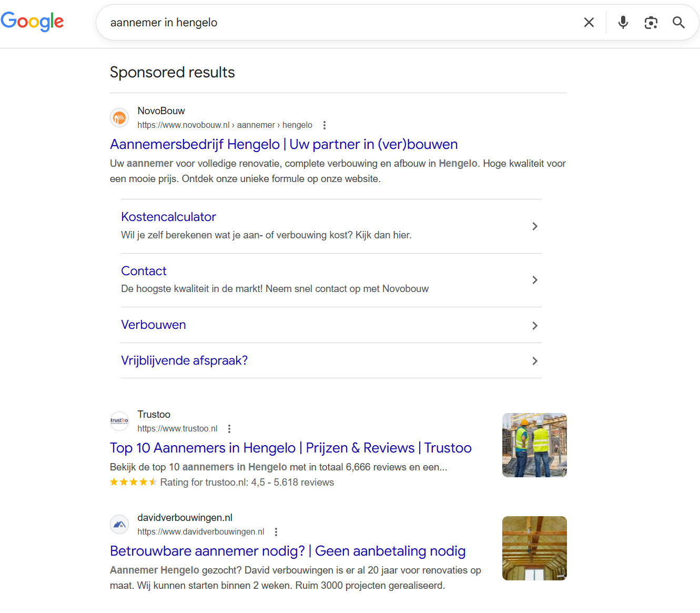Viewport: 700px width, 613px height.
Task: Click the https://www.davidverbouwingen.nl URL text
Action: click(201, 532)
